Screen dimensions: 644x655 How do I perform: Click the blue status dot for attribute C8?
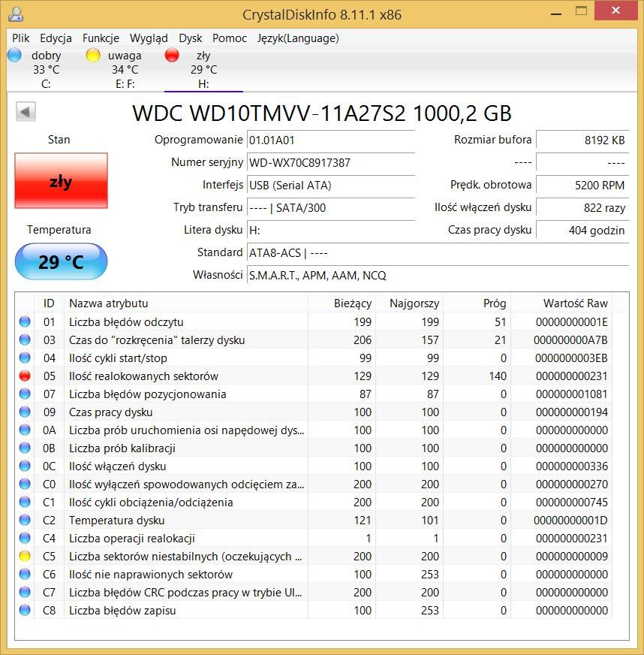pos(25,610)
